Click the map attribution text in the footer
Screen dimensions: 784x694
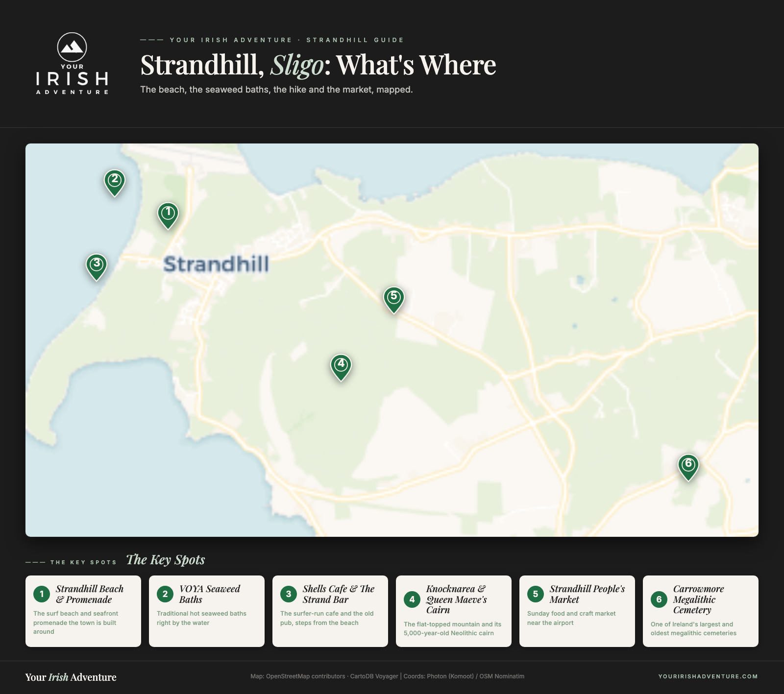point(387,676)
